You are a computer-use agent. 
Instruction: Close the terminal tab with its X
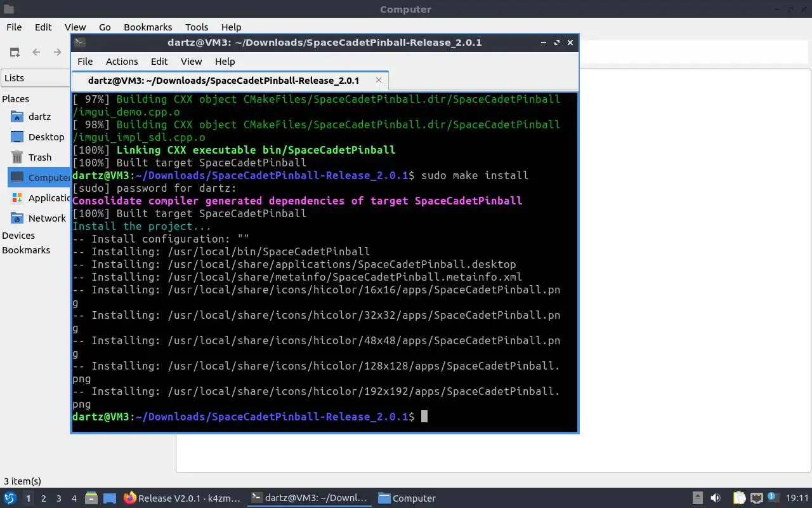(379, 80)
